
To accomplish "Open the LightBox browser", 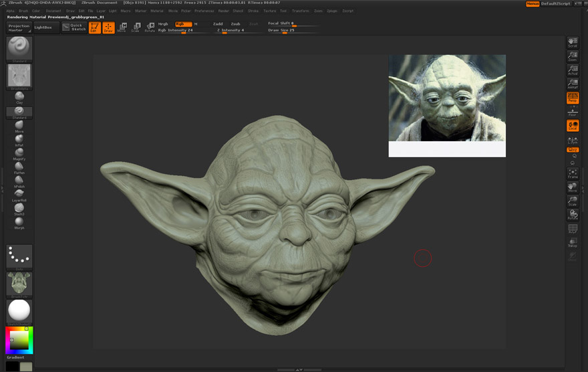I will click(x=46, y=27).
